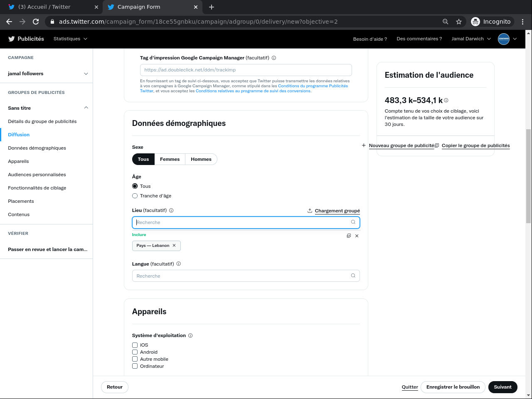Reload the Campaign Form page
The image size is (532, 399).
[36, 22]
